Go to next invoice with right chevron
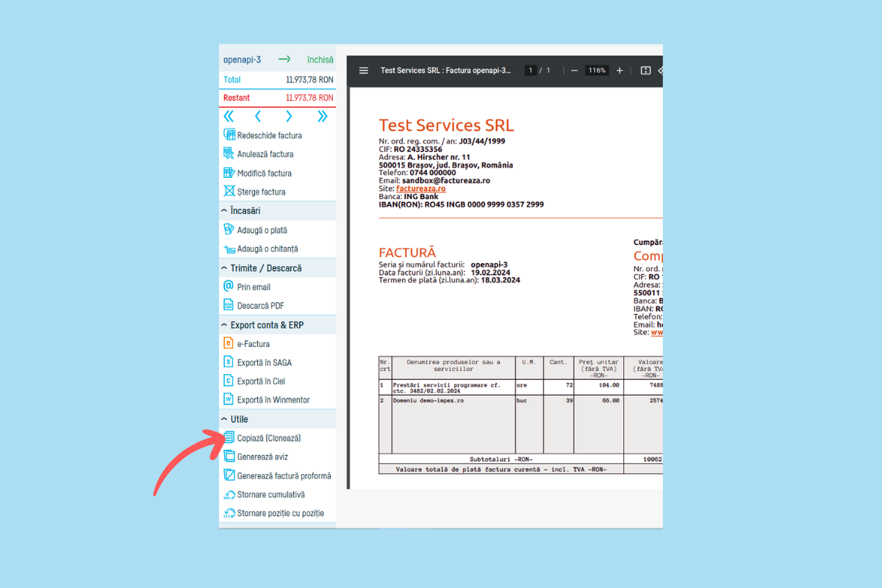The height and width of the screenshot is (588, 882). [x=289, y=116]
